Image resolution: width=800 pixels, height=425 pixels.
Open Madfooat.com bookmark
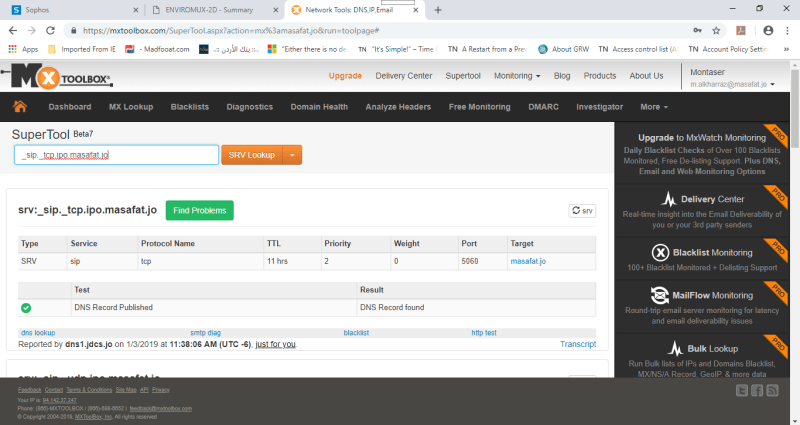[158, 49]
